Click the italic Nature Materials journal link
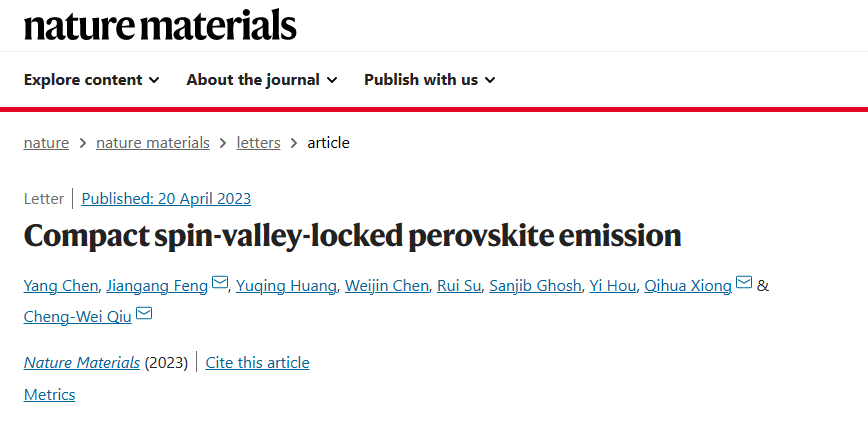The image size is (868, 434). (x=82, y=363)
